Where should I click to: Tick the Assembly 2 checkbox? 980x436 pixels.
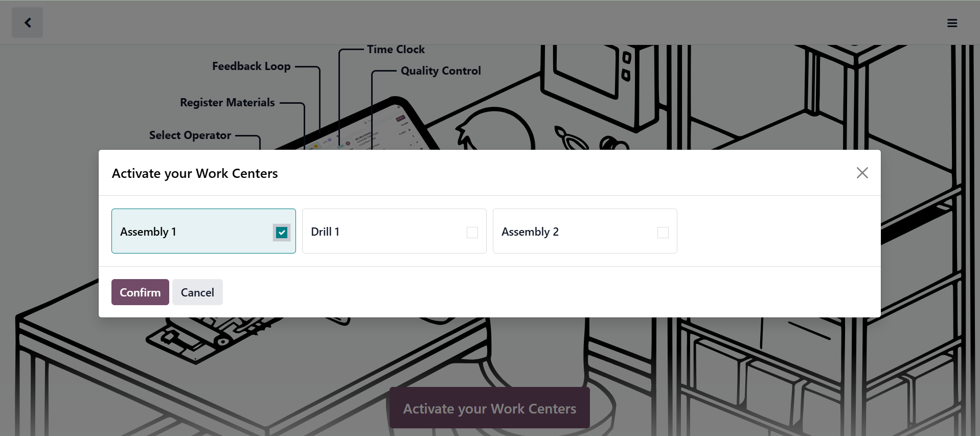click(663, 233)
